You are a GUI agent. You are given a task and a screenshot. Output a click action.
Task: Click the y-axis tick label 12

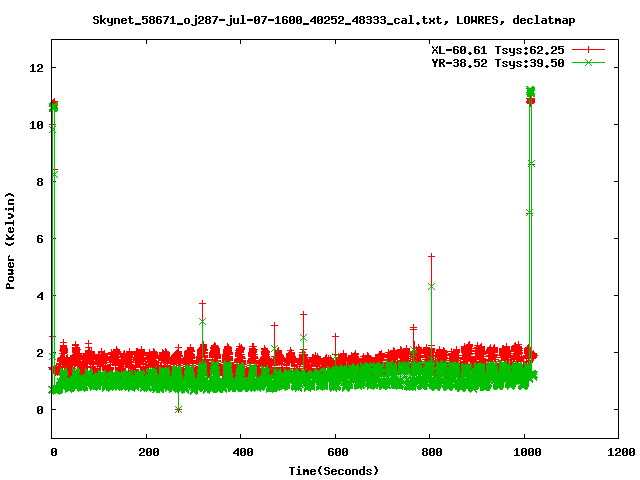(x=36, y=68)
